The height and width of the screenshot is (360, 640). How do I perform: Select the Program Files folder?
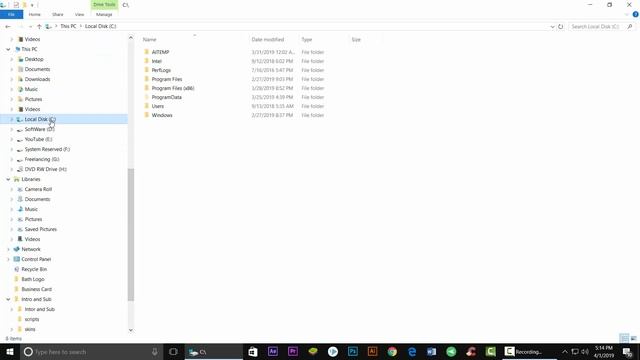point(167,79)
